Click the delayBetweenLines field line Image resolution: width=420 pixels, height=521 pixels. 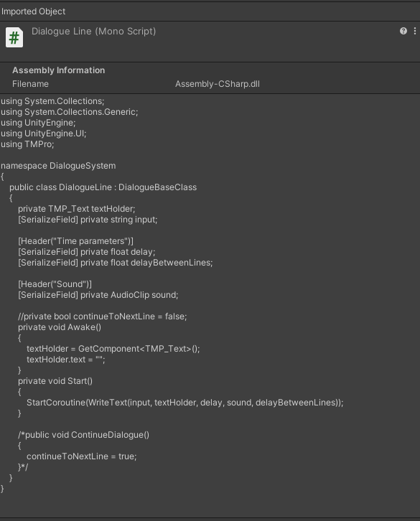[x=116, y=263]
